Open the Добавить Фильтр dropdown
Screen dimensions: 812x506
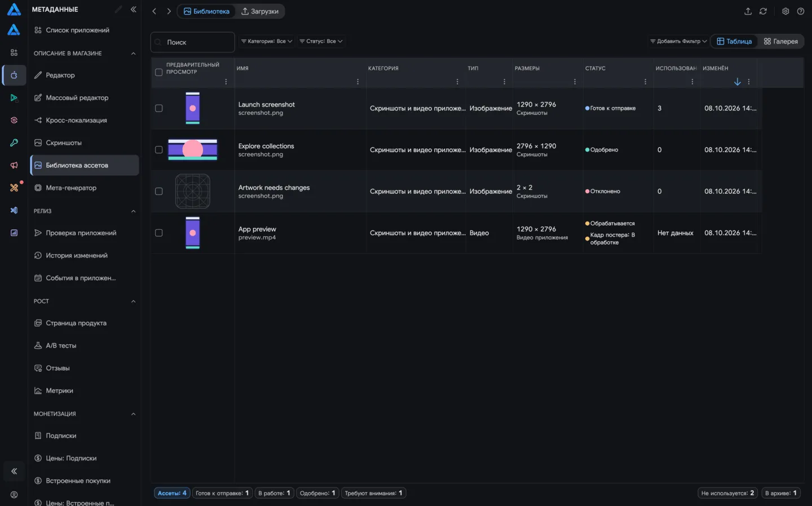click(678, 41)
